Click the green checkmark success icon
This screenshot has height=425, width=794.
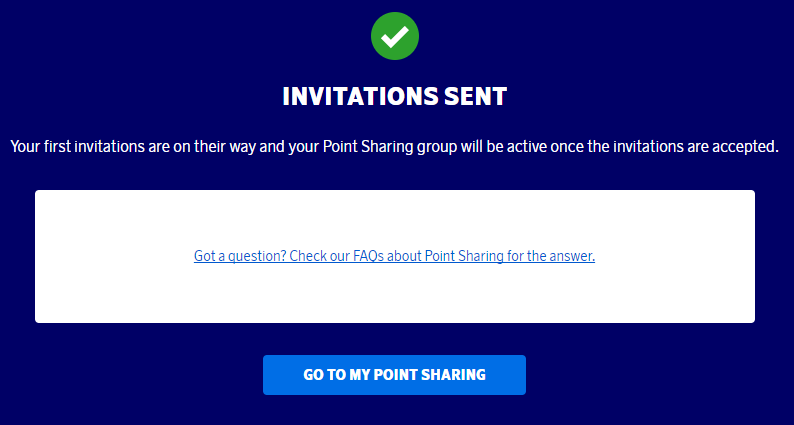click(395, 35)
